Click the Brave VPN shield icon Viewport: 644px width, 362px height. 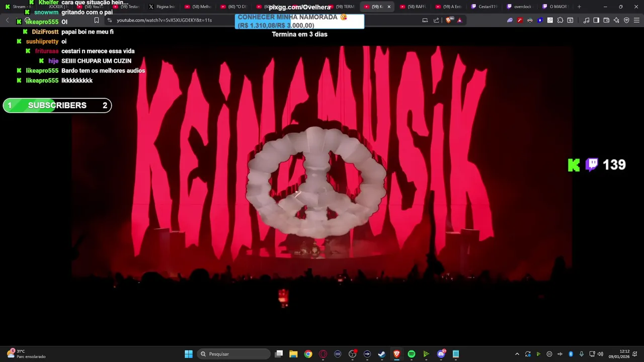pyautogui.click(x=626, y=20)
